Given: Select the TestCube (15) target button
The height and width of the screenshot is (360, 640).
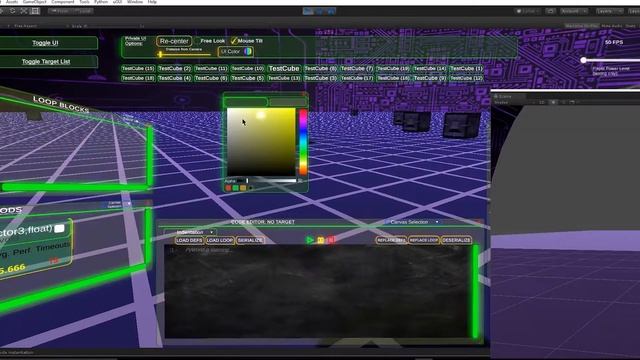Looking at the screenshot, I should pyautogui.click(x=138, y=69).
